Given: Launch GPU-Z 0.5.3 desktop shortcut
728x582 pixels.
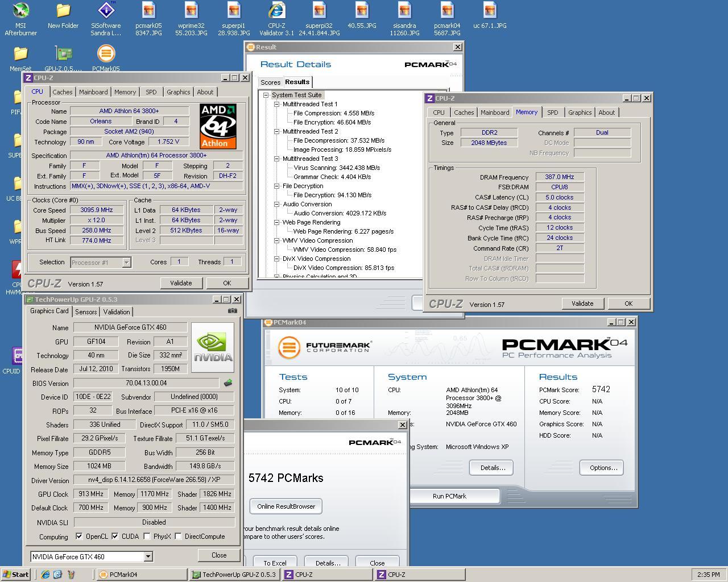Looking at the screenshot, I should pyautogui.click(x=63, y=59).
